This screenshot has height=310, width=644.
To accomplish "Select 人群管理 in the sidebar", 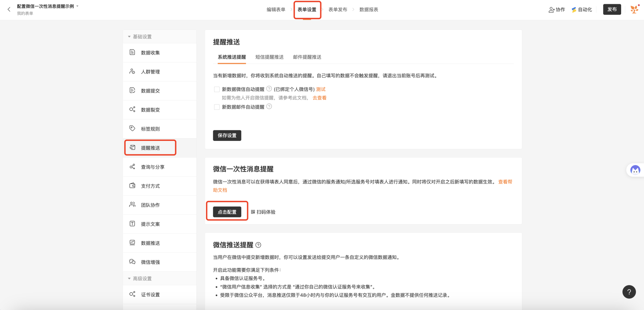I will coord(160,72).
